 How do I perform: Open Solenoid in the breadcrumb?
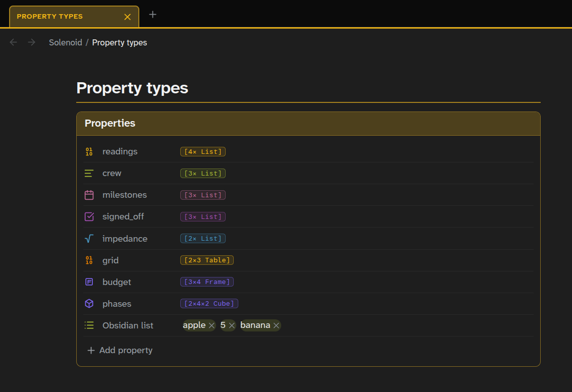click(x=66, y=42)
